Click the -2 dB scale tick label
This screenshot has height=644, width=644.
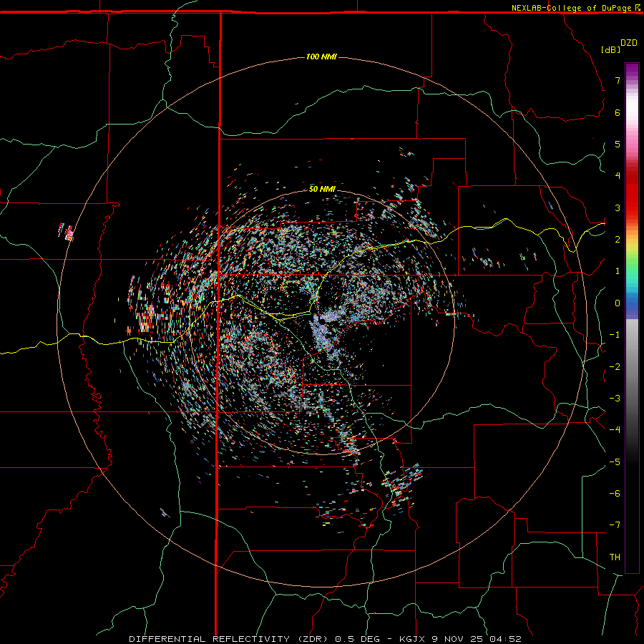615,366
